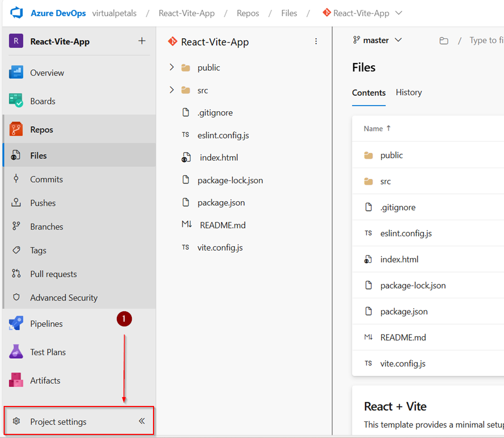
Task: Open public folder in files list
Action: pos(391,155)
